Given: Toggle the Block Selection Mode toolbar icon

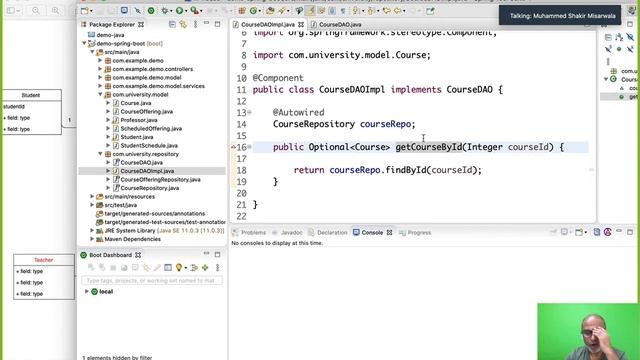Looking at the screenshot, I should pyautogui.click(x=332, y=11).
